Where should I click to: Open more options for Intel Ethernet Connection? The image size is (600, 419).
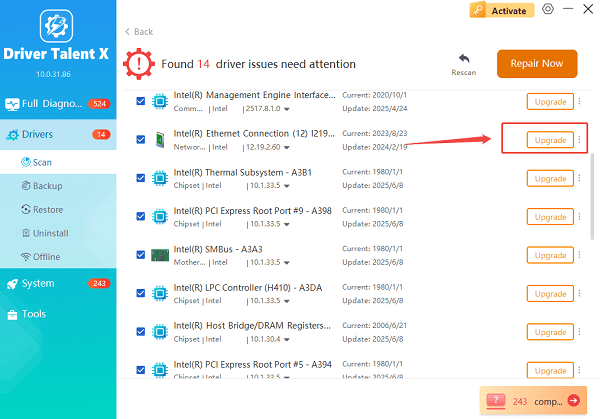click(x=580, y=140)
